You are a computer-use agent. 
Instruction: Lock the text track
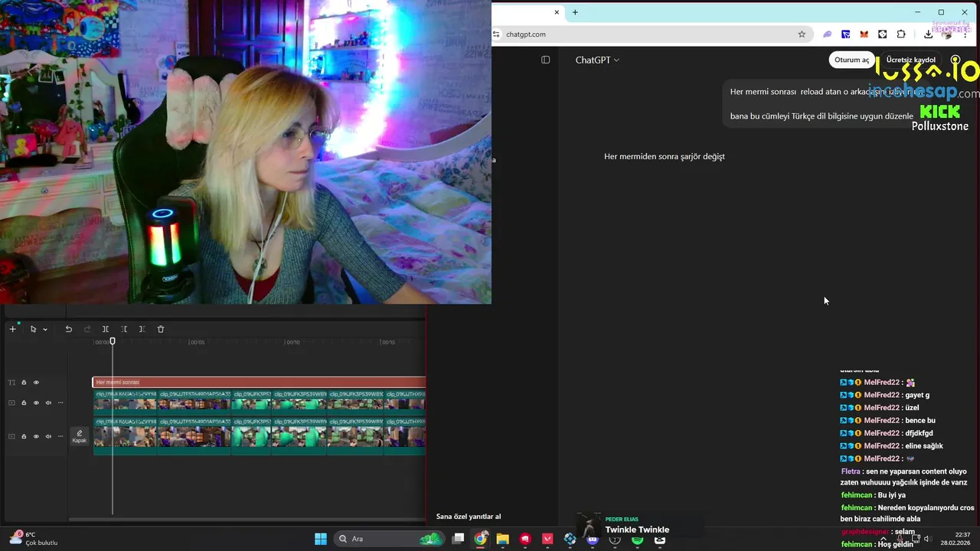click(x=24, y=383)
